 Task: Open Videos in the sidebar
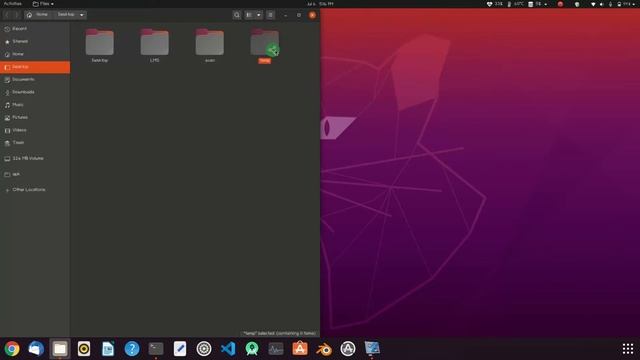pyautogui.click(x=35, y=130)
